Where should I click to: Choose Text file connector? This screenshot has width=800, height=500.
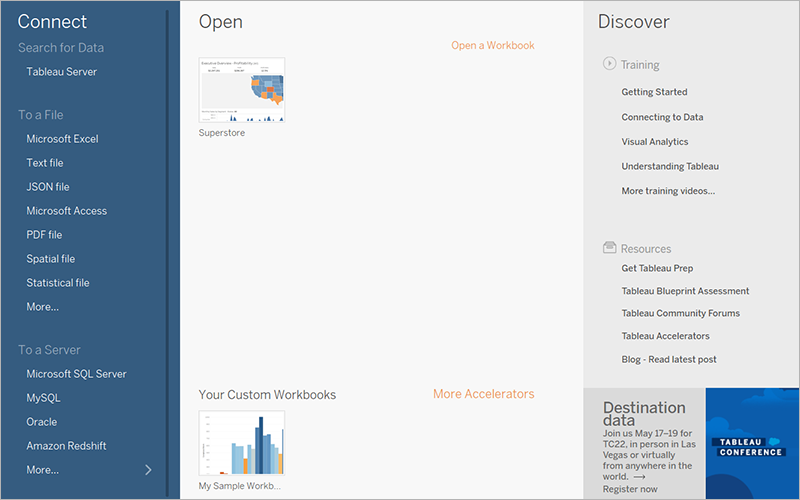point(45,163)
